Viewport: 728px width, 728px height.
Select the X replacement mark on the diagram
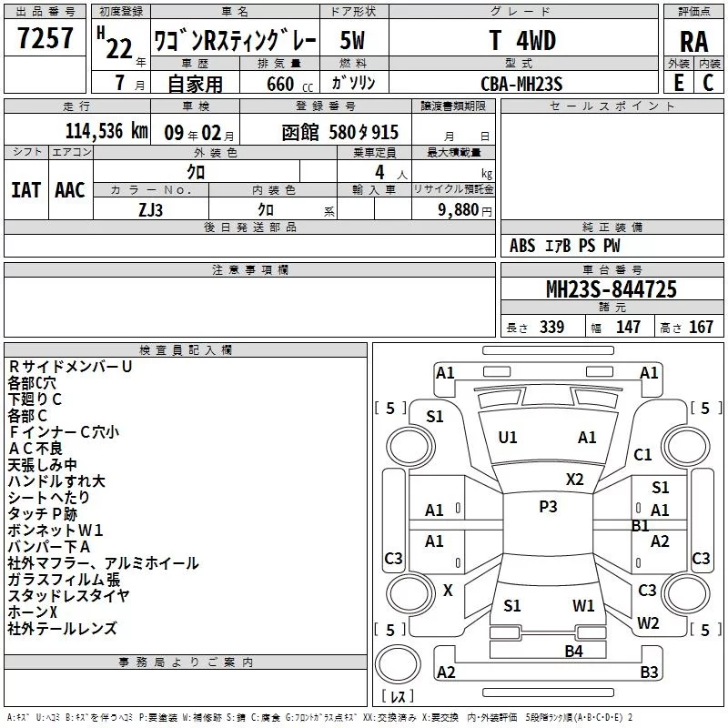448,591
